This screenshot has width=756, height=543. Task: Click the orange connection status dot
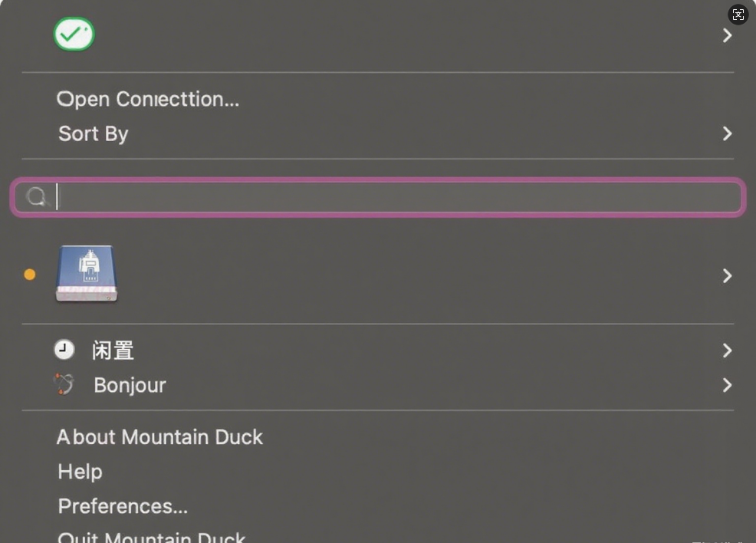pos(30,275)
